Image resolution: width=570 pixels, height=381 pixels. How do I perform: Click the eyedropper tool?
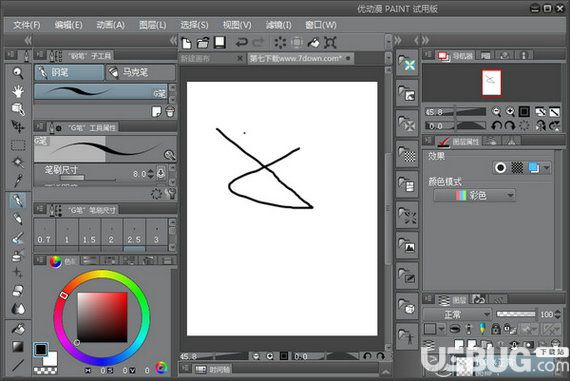point(18,181)
